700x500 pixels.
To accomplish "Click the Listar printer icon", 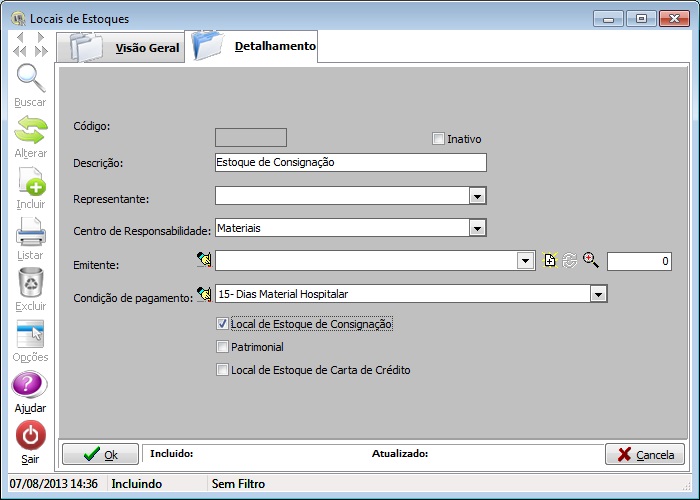I will (x=30, y=233).
